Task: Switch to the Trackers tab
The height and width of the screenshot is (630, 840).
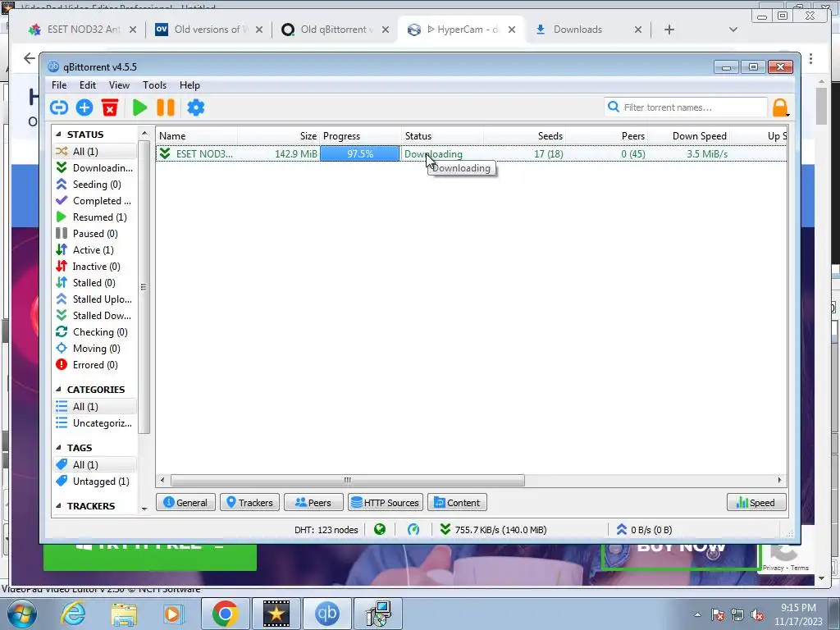Action: [x=249, y=503]
